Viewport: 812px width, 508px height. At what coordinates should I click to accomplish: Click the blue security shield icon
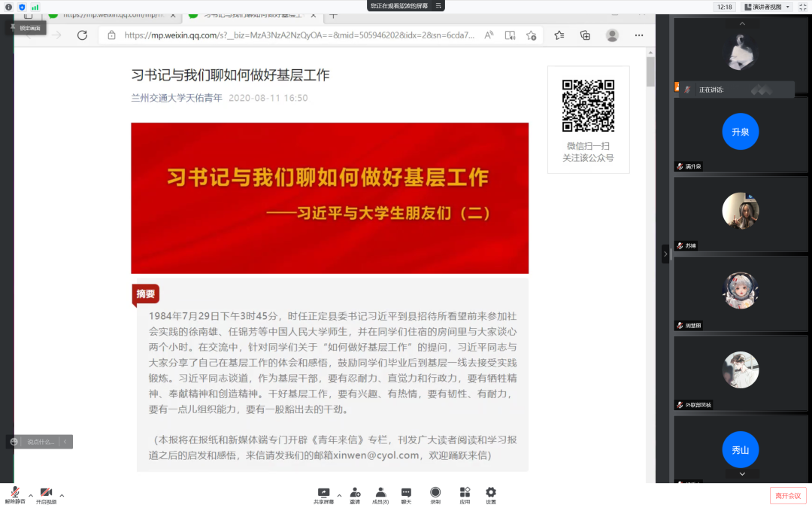(22, 8)
